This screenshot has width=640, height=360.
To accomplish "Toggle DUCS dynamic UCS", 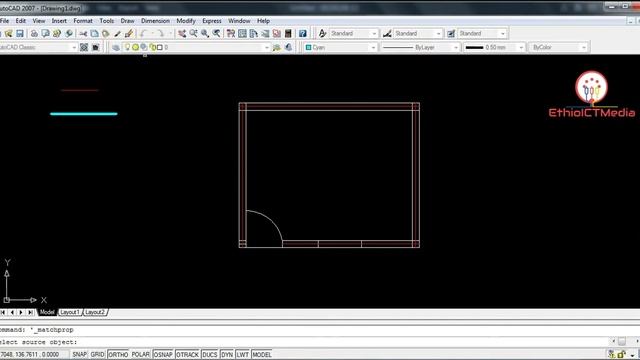I will [210, 354].
